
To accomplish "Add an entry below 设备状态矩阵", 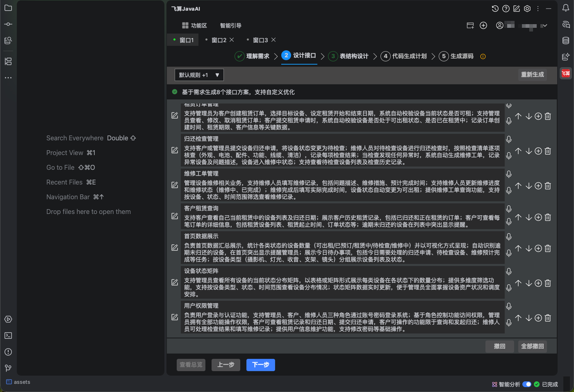I will click(538, 283).
